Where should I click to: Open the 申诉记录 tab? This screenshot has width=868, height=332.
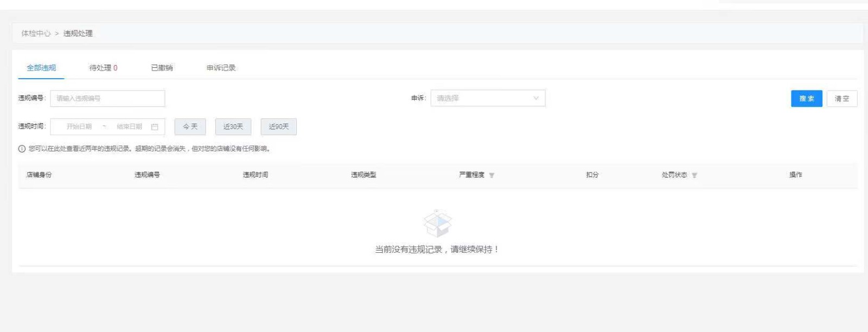pos(221,68)
